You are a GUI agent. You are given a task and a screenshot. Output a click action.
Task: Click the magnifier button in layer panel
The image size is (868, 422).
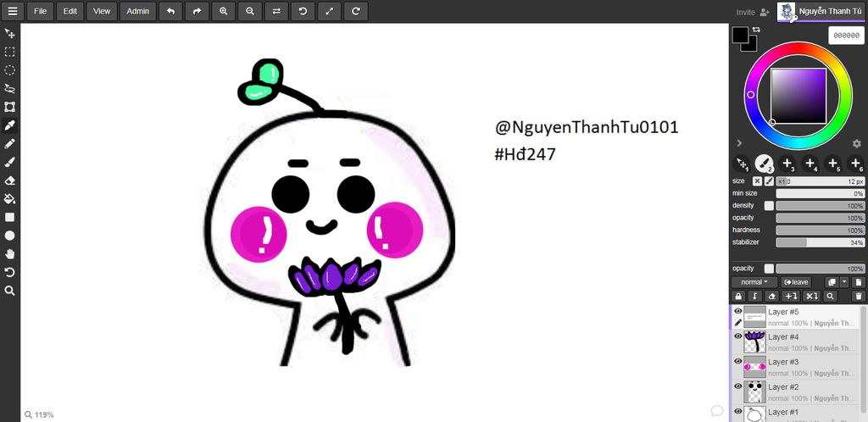tap(830, 297)
